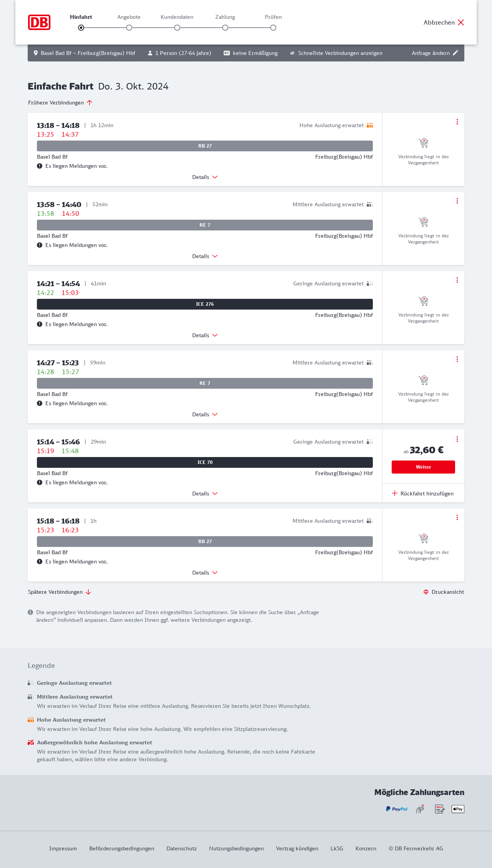Click the high occupancy icon on RB 27

point(370,125)
